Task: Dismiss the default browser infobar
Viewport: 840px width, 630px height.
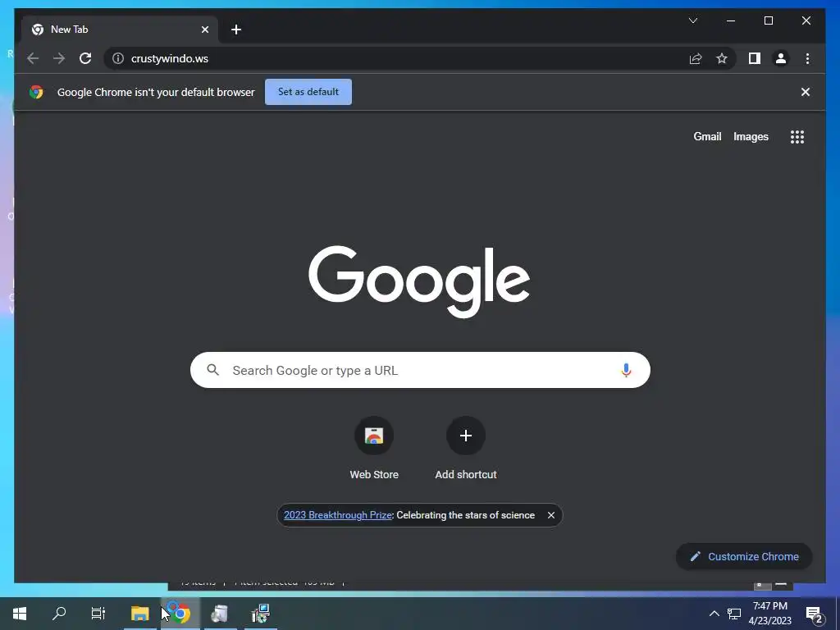Action: (x=806, y=92)
